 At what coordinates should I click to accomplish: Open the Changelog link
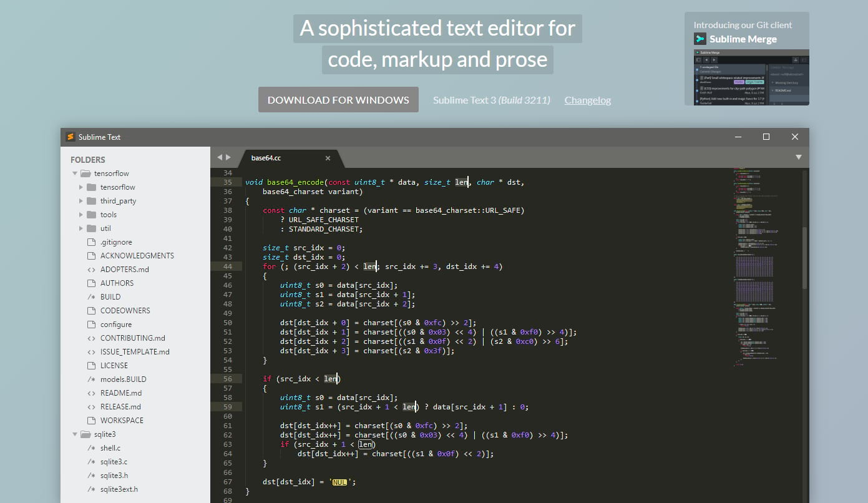pos(587,99)
